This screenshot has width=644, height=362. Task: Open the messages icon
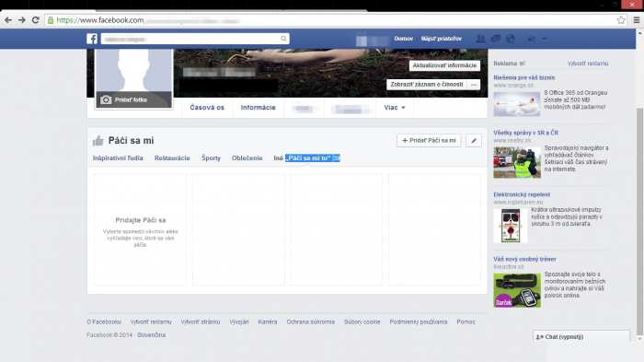coord(495,39)
